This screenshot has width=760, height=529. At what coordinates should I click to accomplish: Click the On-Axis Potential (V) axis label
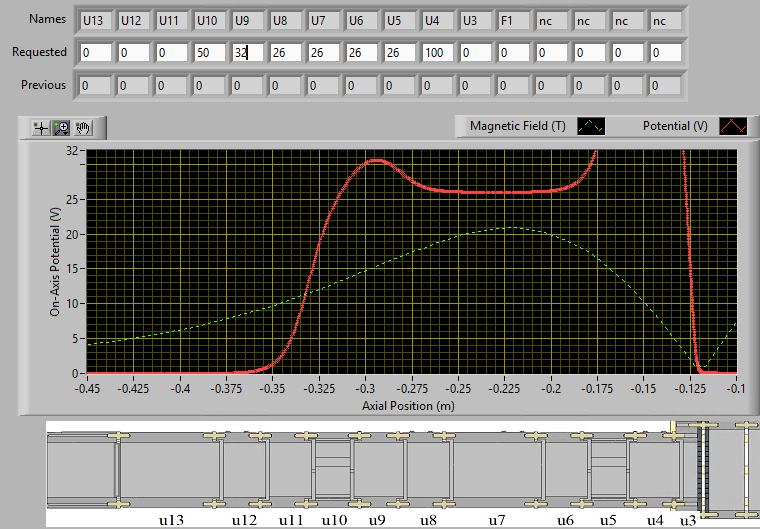(x=55, y=262)
